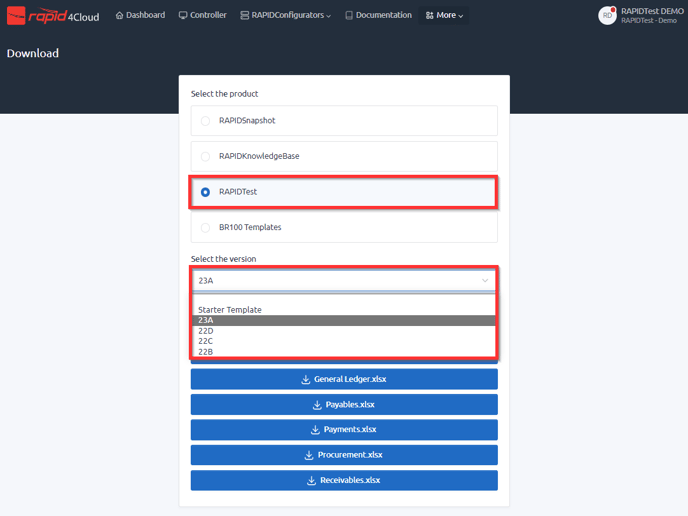Choose Starter Template from version list
The width and height of the screenshot is (688, 516).
[230, 310]
